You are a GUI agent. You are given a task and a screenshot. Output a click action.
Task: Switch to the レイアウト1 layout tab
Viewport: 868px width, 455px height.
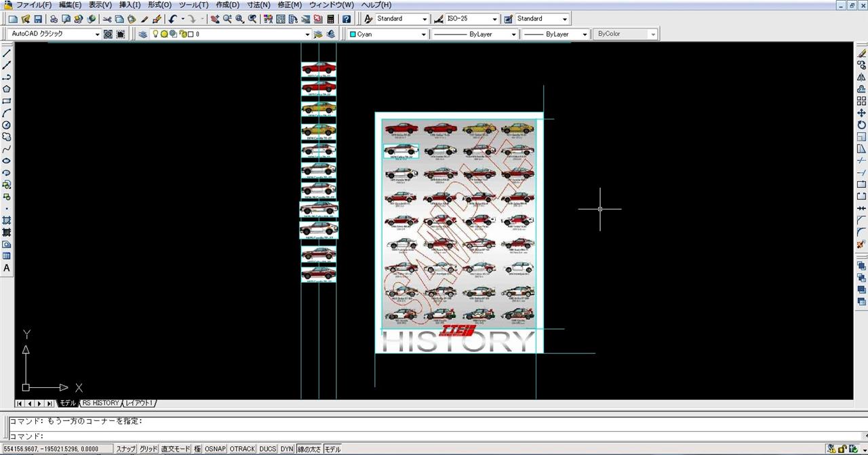click(x=139, y=403)
